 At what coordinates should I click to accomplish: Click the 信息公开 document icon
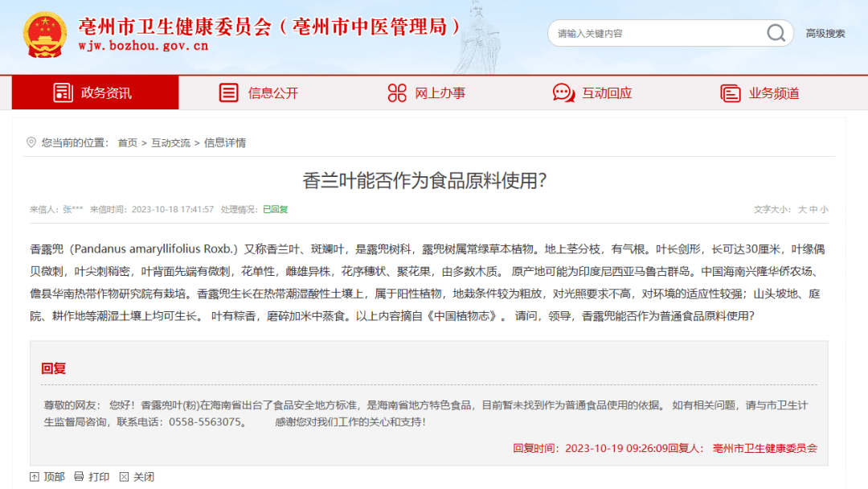pyautogui.click(x=229, y=92)
